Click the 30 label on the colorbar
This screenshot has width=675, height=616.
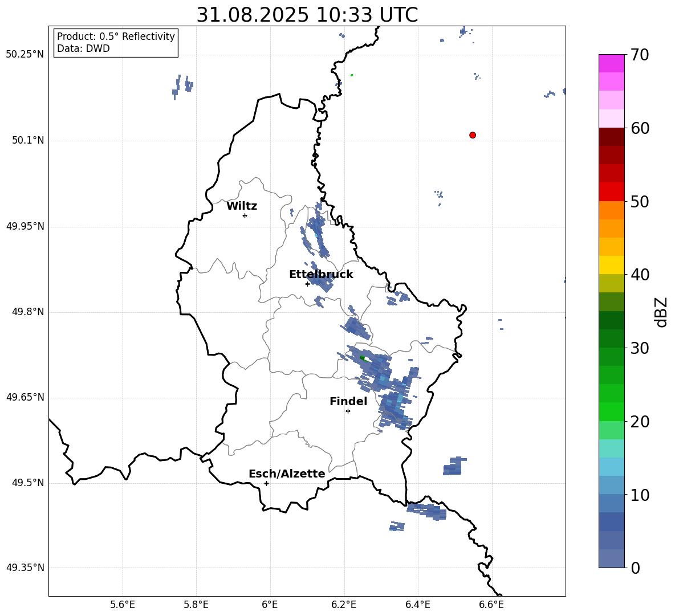point(639,348)
